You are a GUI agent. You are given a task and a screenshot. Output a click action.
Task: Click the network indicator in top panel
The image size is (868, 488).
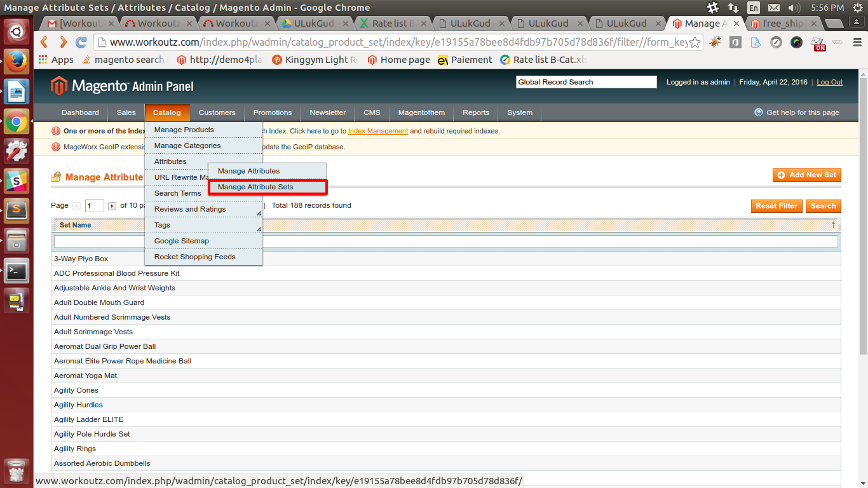pyautogui.click(x=733, y=8)
